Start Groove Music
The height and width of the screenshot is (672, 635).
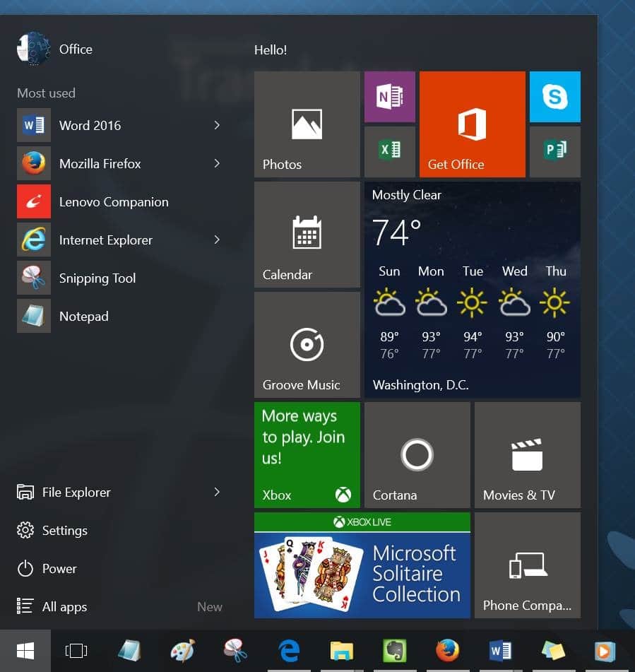[x=307, y=345]
